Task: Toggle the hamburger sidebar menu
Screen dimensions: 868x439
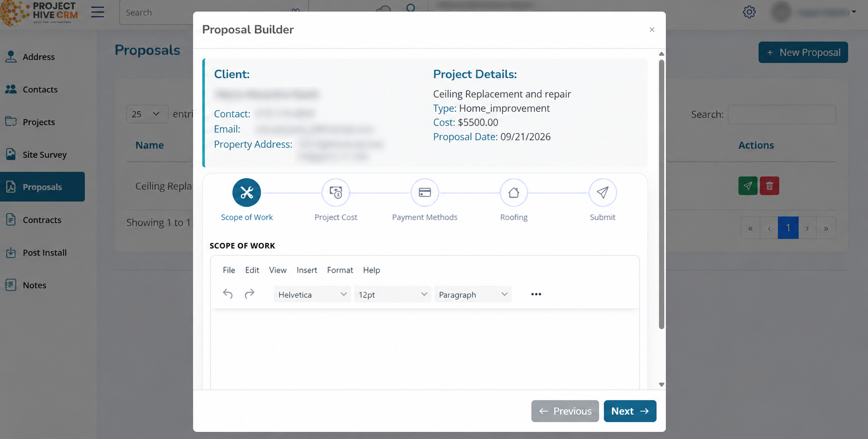Action: click(x=97, y=12)
